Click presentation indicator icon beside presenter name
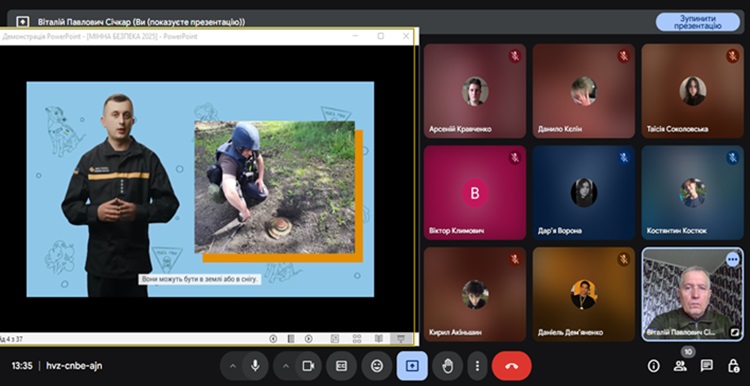Image resolution: width=750 pixels, height=386 pixels. 22,22
